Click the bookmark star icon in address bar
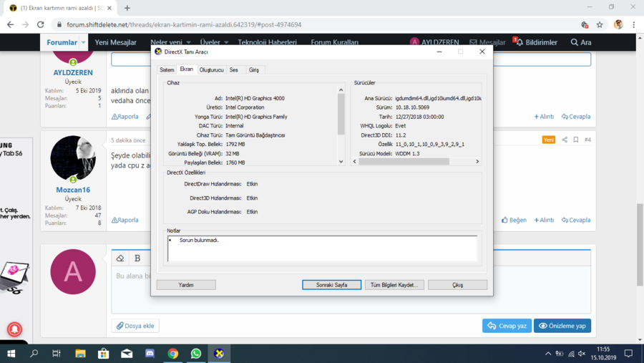This screenshot has width=644, height=363. pos(600,24)
